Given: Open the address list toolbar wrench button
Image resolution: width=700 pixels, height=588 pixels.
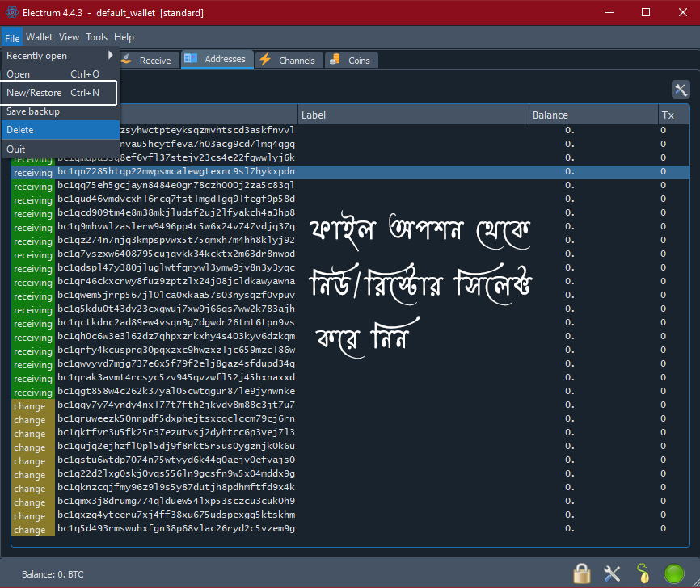Looking at the screenshot, I should click(x=681, y=90).
